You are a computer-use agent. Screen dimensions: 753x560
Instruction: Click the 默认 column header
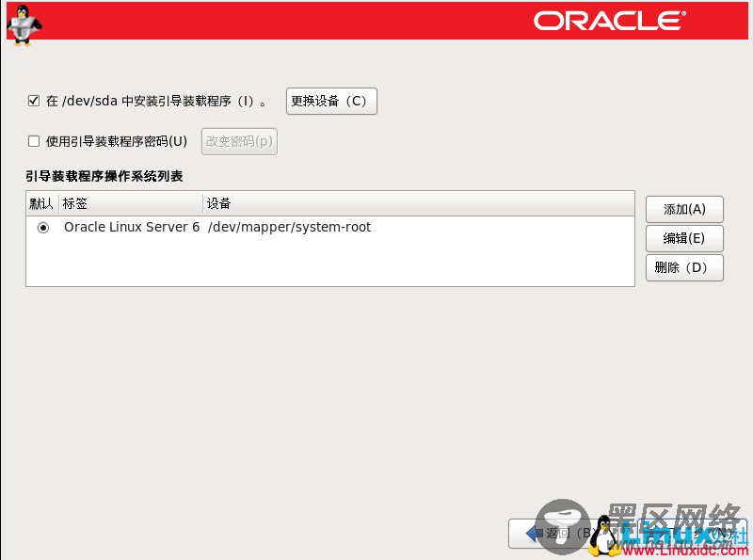click(42, 203)
